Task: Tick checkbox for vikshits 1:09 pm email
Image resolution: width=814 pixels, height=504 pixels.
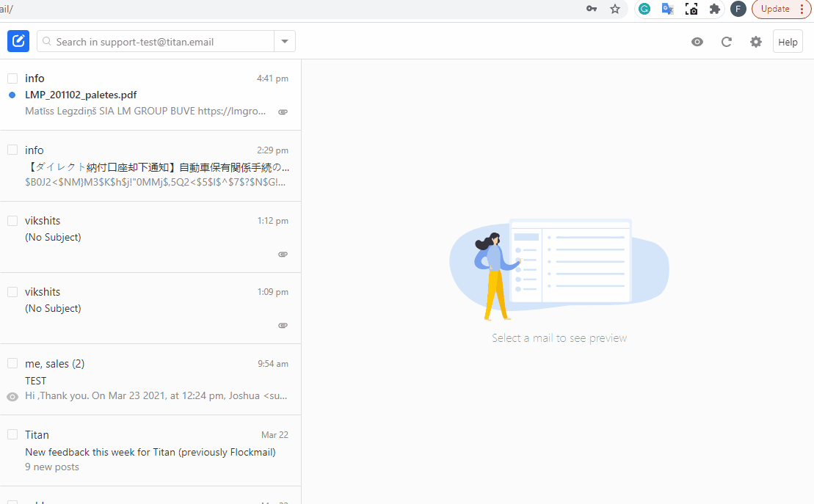Action: pyautogui.click(x=12, y=292)
